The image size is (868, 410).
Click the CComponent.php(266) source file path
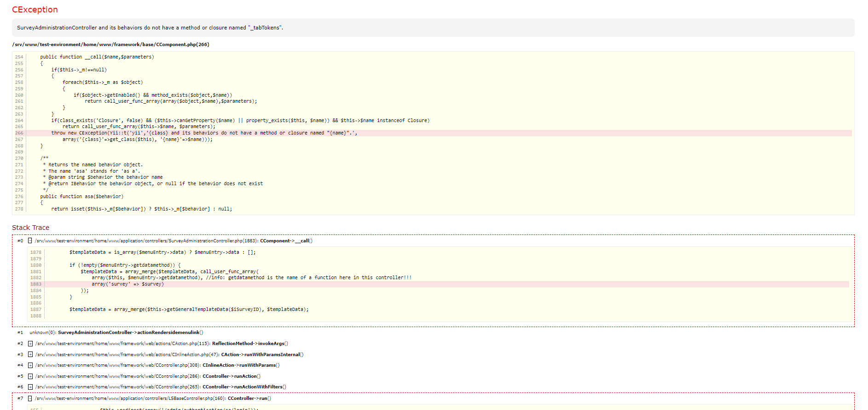coord(110,45)
